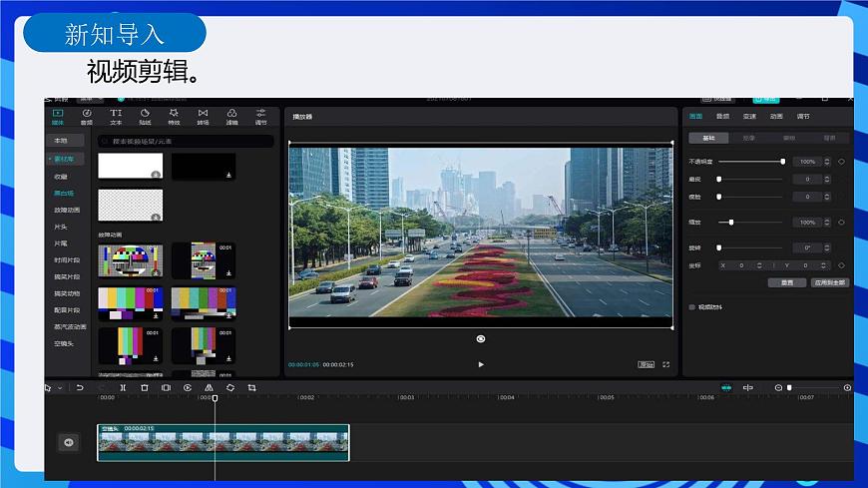
Task: Toggle the teal auto-snap icon in timeline toolbar
Action: click(x=726, y=388)
